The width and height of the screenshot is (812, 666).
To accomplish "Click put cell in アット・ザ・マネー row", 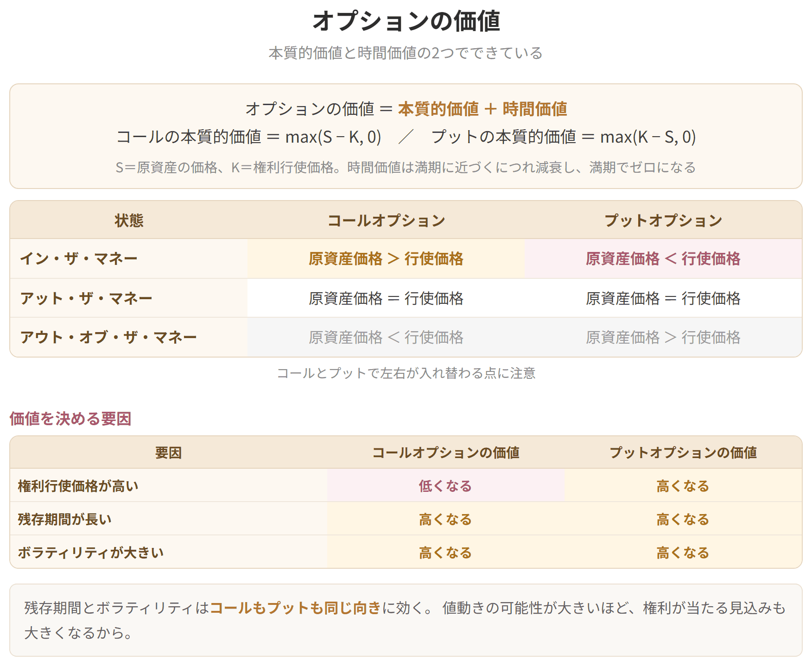I will [663, 298].
